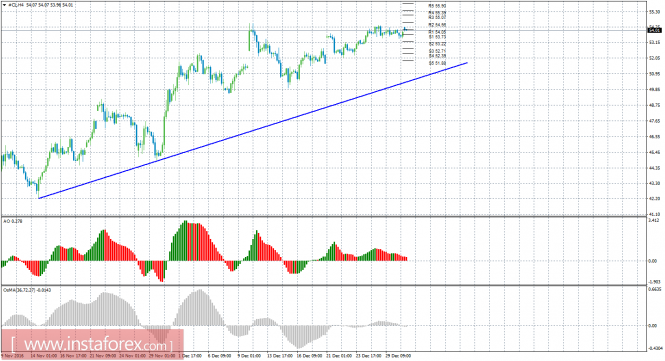This screenshot has height=361, width=665.
Task: Click the top pivot resistance level label
Action: point(437,6)
